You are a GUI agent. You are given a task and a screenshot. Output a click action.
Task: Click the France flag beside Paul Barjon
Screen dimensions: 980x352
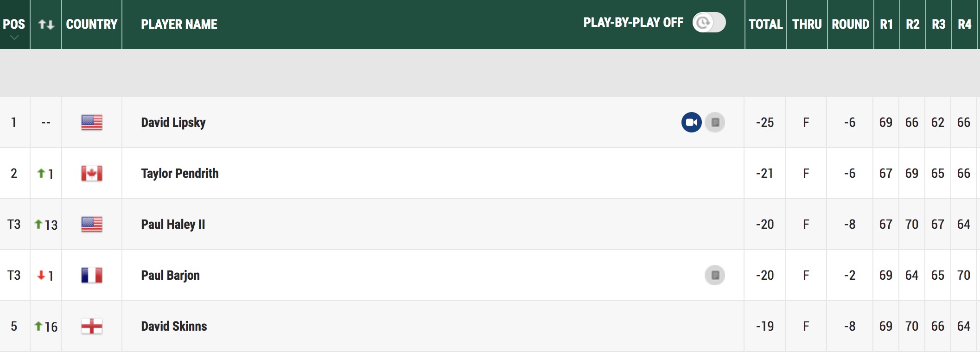tap(92, 275)
